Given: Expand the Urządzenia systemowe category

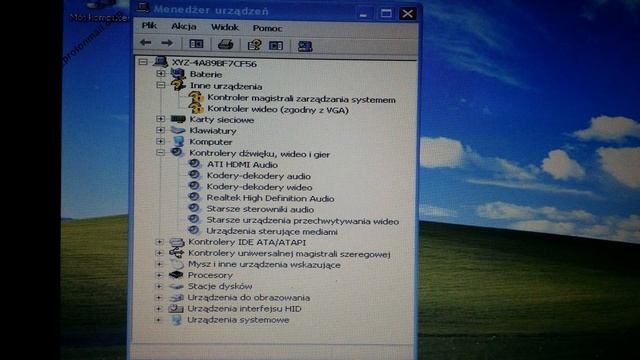Looking at the screenshot, I should [x=158, y=320].
